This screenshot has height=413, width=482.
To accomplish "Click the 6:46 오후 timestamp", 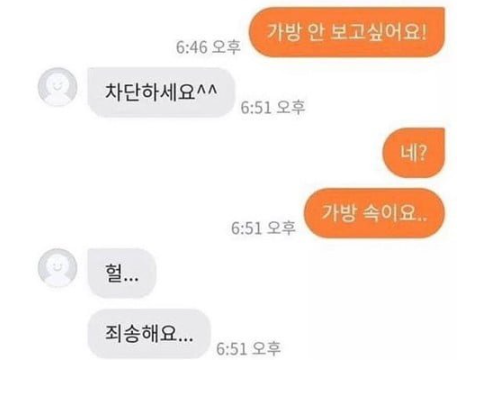I will (x=208, y=47).
